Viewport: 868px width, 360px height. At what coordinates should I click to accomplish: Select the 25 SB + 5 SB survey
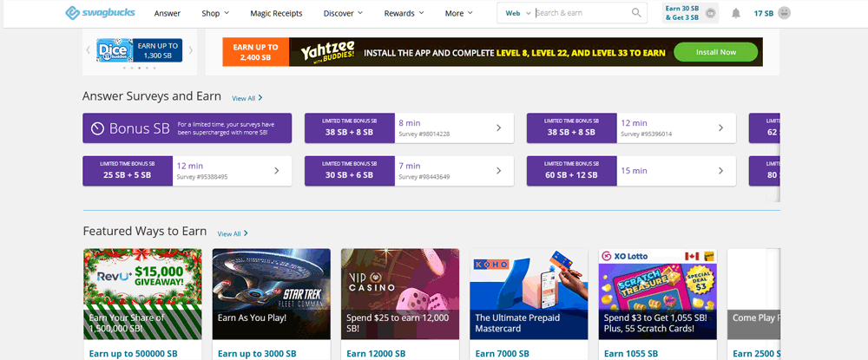pos(187,170)
